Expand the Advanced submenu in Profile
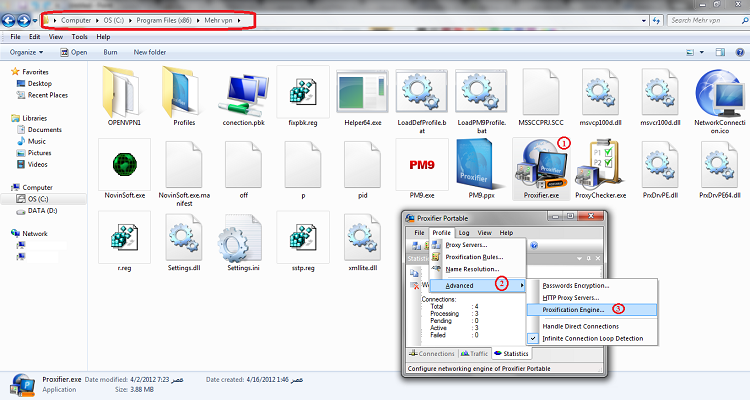This screenshot has height=400, width=750. pos(477,285)
